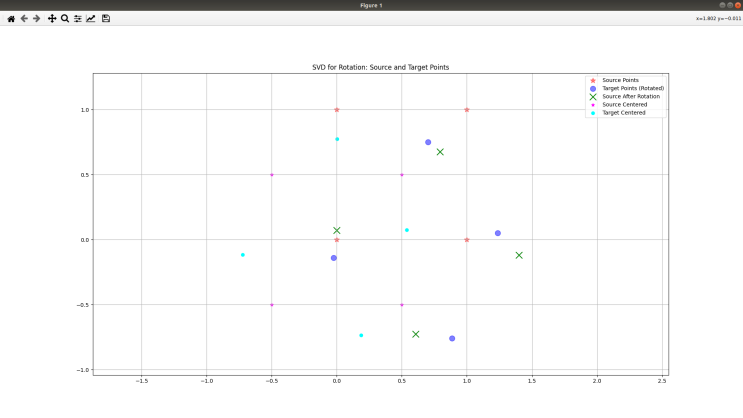Minimize the Figure 1 window
This screenshot has height=418, width=743.
722,5
